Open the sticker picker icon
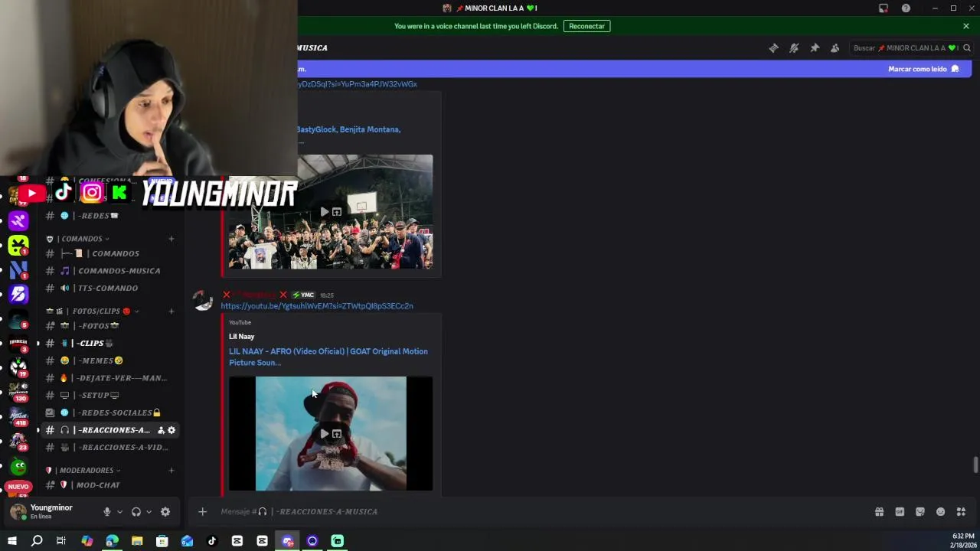The height and width of the screenshot is (551, 980). coord(920,512)
